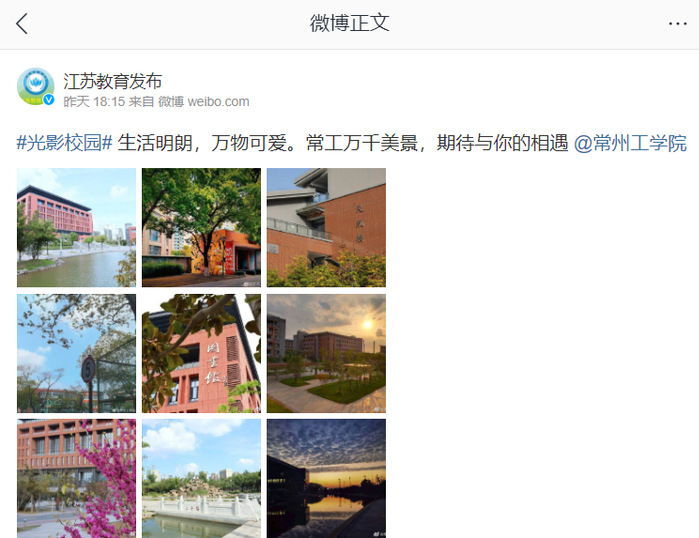Viewport: 699px width, 538px height.
Task: Open the 图书馆 library building photo
Action: [201, 353]
